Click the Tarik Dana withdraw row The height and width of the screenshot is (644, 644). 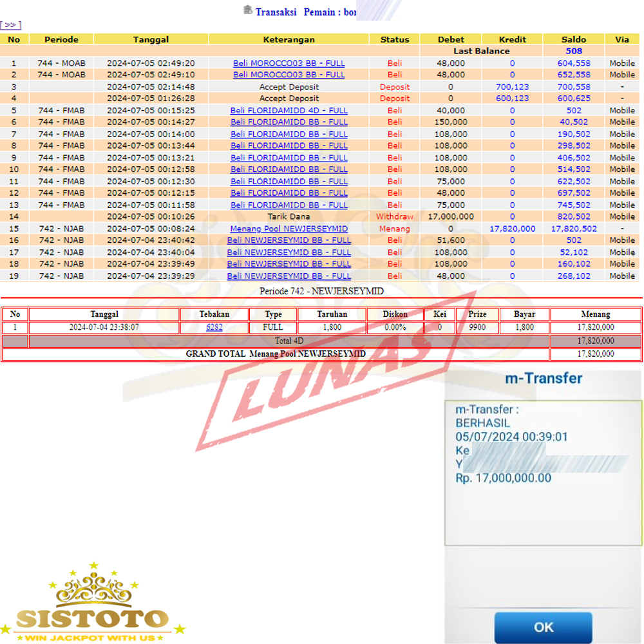click(289, 216)
